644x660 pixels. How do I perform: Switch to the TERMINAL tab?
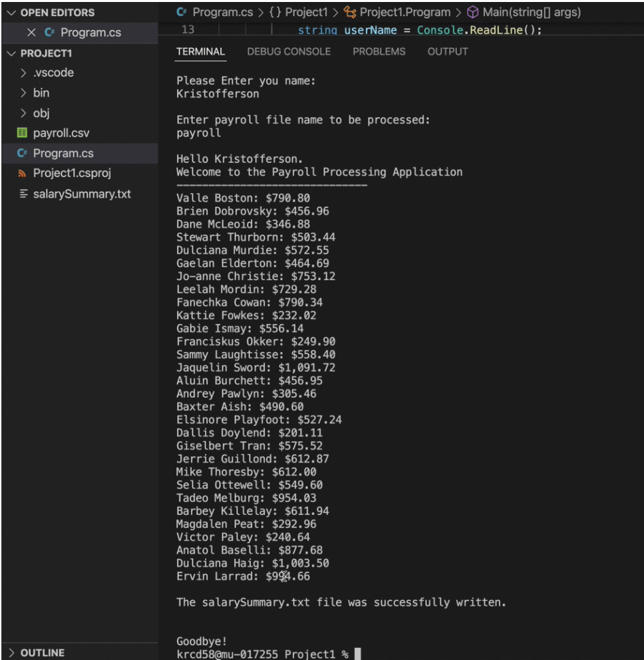click(x=200, y=52)
